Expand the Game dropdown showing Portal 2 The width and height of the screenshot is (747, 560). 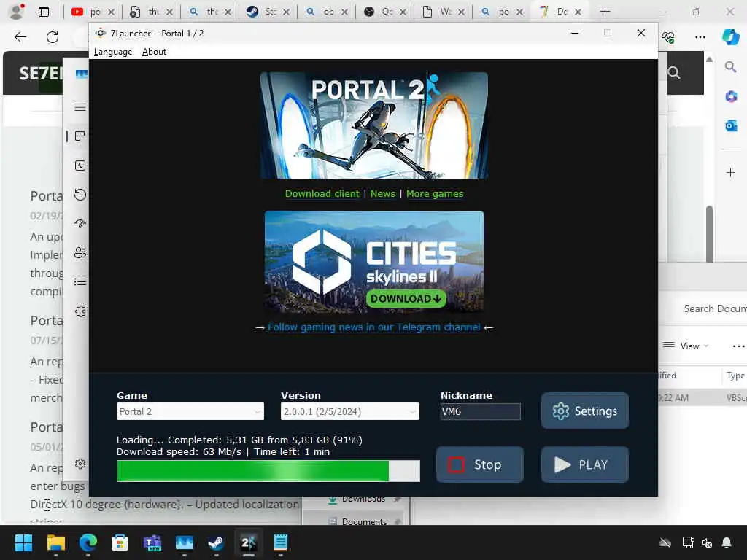pyautogui.click(x=190, y=411)
